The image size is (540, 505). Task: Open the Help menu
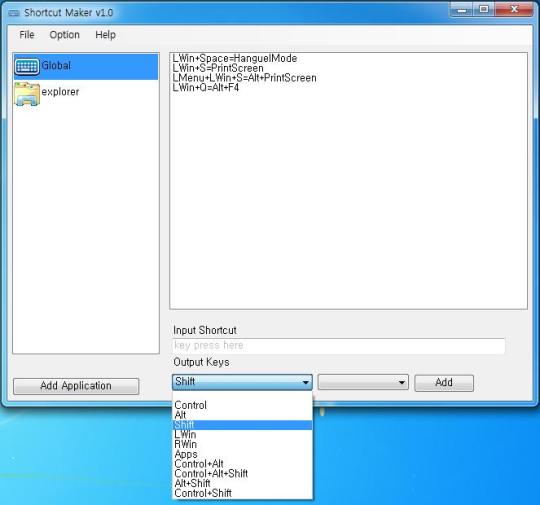point(105,35)
